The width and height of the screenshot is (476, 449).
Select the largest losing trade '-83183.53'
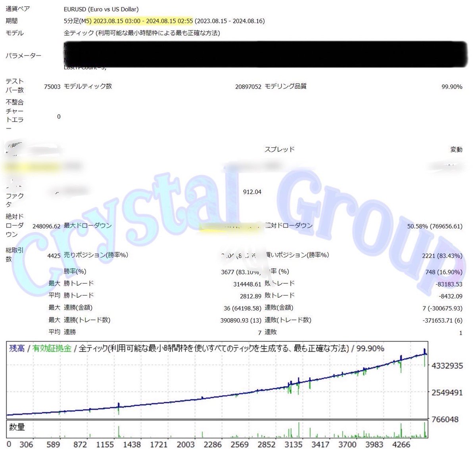click(449, 284)
